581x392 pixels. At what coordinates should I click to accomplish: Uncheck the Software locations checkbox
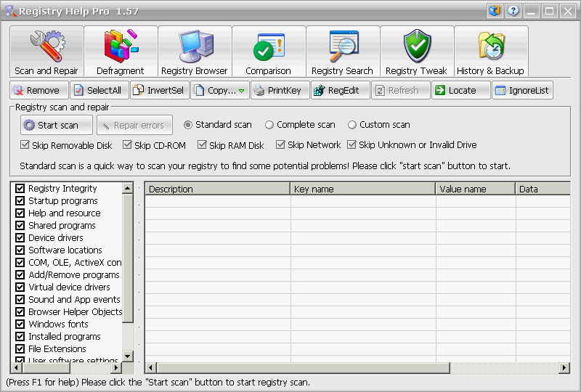(x=20, y=250)
